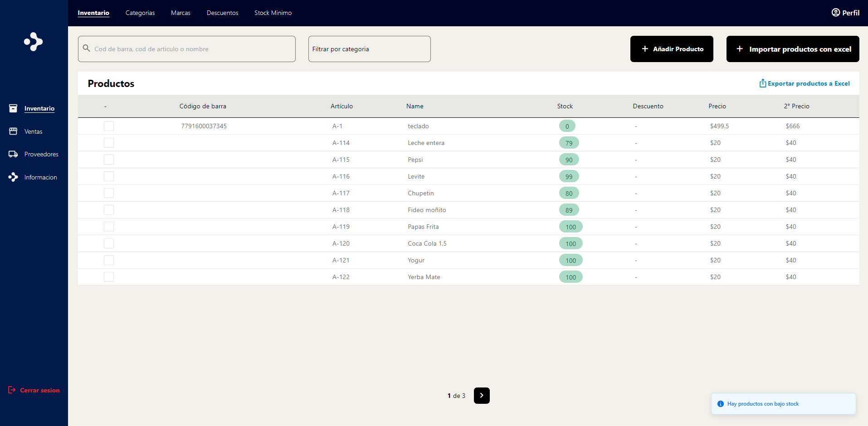Click the app logo in the sidebar
The height and width of the screenshot is (426, 868).
pyautogui.click(x=34, y=42)
